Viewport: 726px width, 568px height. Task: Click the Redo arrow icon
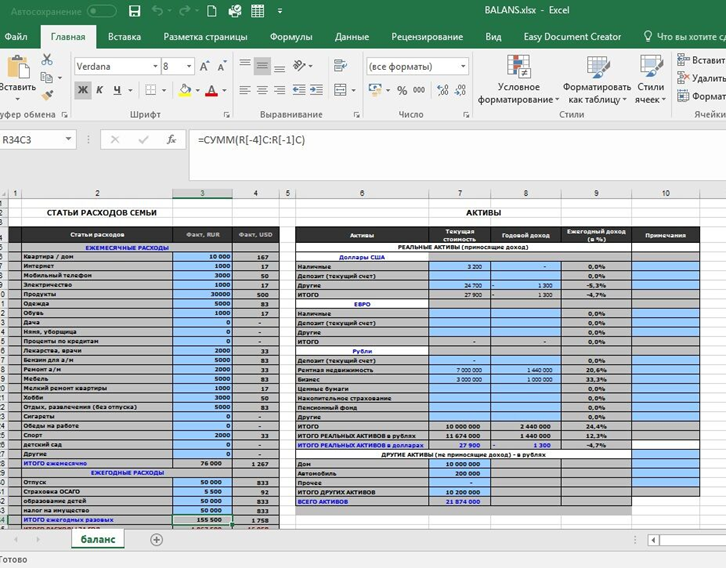tap(185, 11)
